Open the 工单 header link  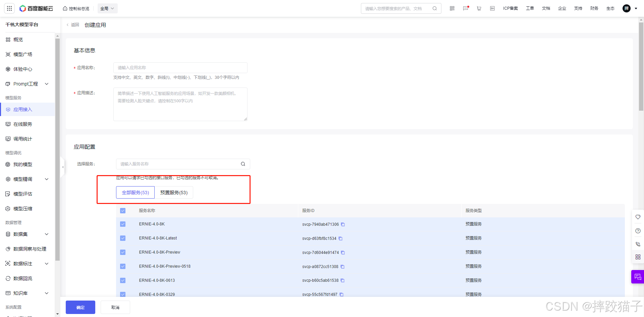coord(530,8)
